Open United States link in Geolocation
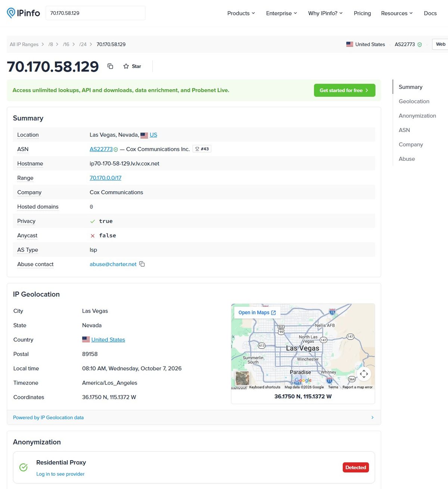Screen dimensions: 448x489 108,340
